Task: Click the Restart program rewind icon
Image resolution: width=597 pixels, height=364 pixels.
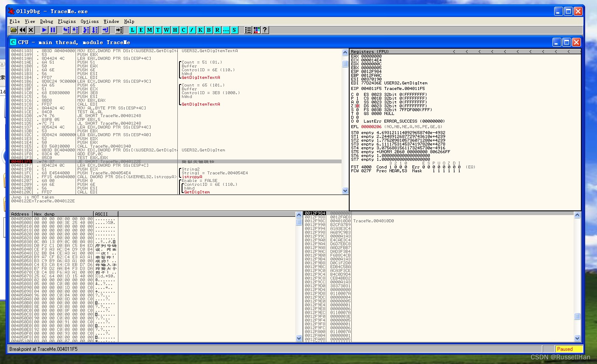Action: [x=22, y=30]
